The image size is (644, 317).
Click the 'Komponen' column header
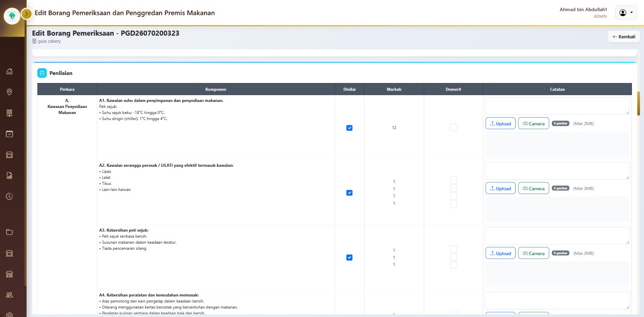click(216, 89)
